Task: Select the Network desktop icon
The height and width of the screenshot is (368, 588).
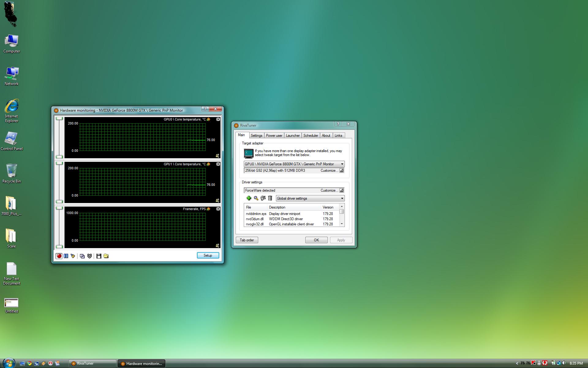Action: click(12, 76)
